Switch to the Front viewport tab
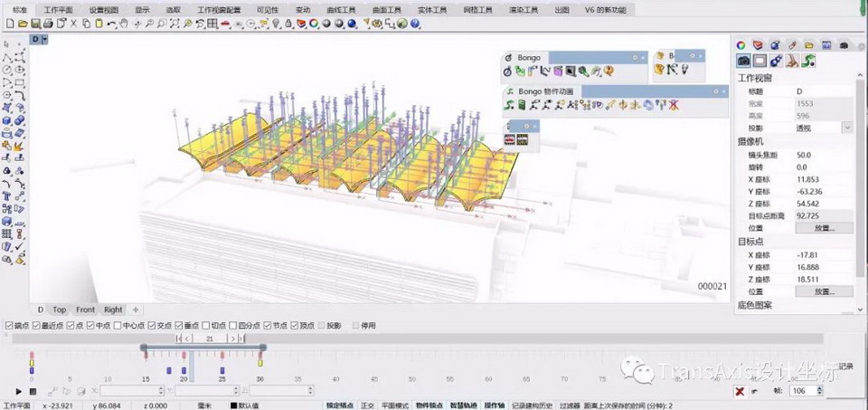 85,310
